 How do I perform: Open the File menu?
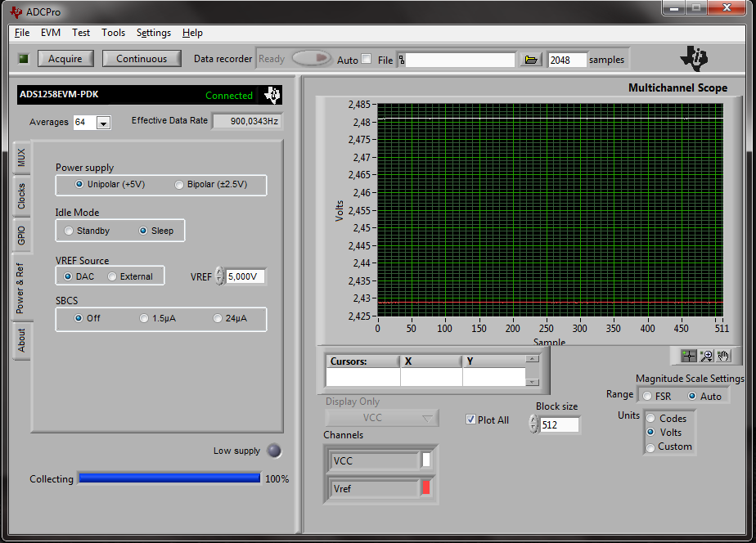[22, 32]
